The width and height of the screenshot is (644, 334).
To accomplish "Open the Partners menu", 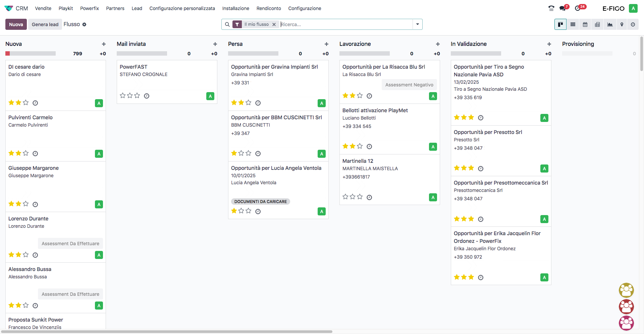I will (x=115, y=8).
